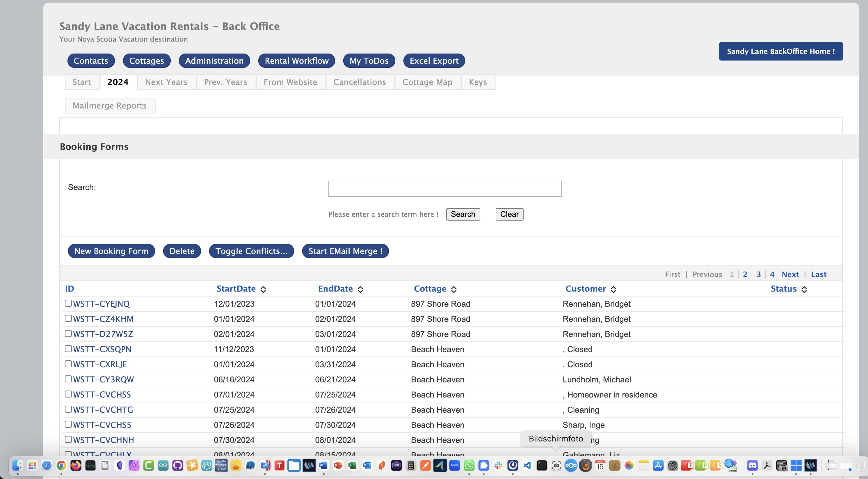Image resolution: width=868 pixels, height=479 pixels.
Task: Switch to the Prev. Years tab
Action: coord(225,82)
